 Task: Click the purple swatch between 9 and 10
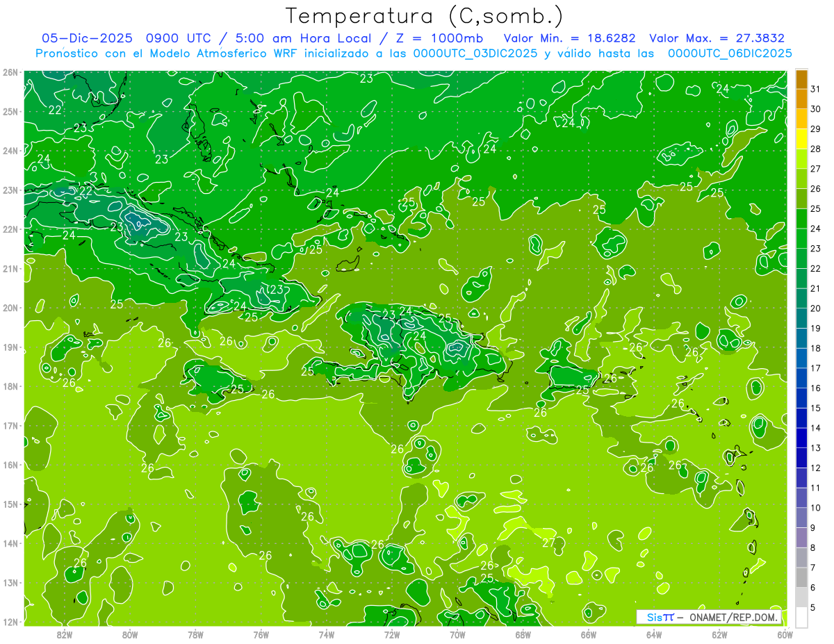tap(801, 518)
